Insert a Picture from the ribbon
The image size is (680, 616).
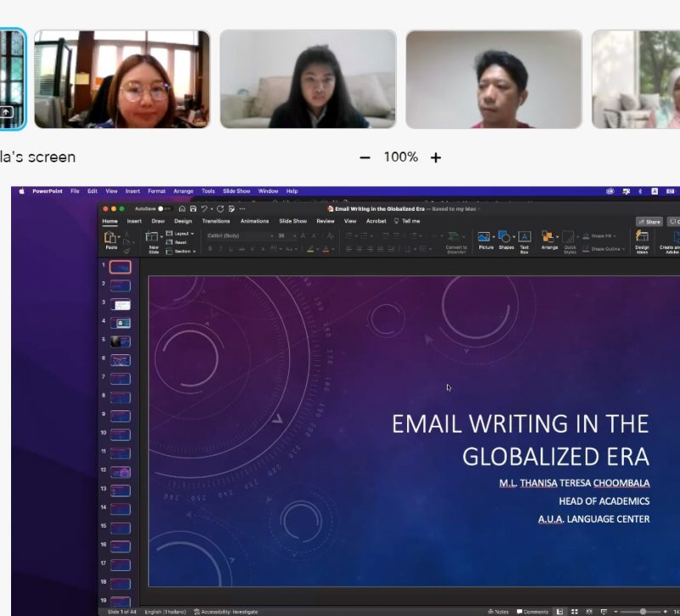click(484, 237)
